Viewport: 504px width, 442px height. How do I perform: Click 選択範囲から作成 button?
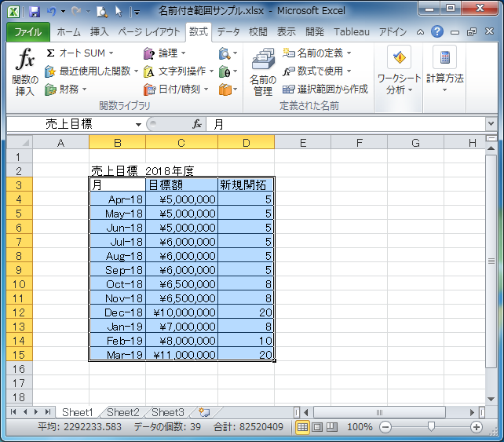pos(325,89)
